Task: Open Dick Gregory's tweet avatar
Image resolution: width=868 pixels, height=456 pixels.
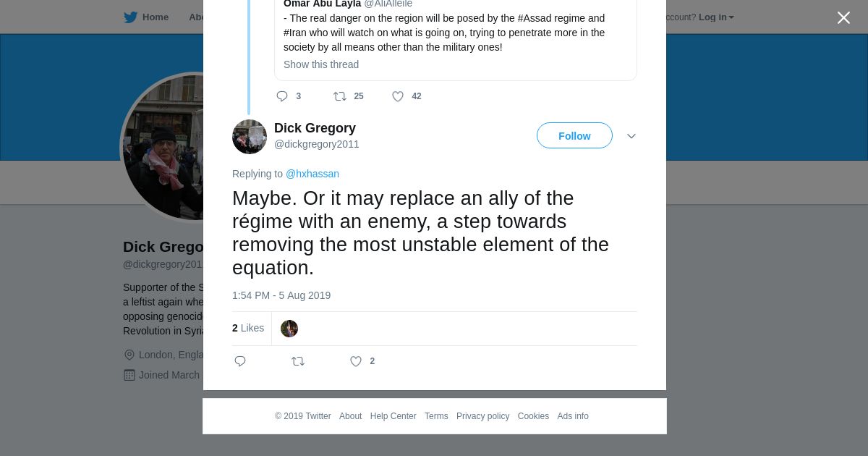Action: pos(250,137)
